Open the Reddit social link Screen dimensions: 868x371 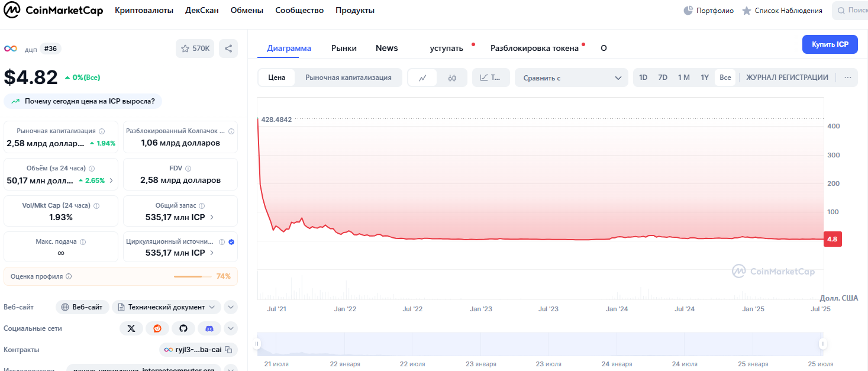click(x=157, y=328)
